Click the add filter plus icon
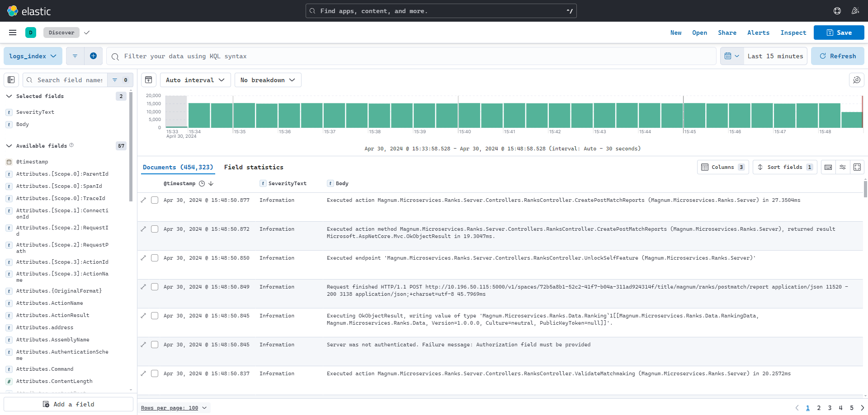 pos(93,56)
